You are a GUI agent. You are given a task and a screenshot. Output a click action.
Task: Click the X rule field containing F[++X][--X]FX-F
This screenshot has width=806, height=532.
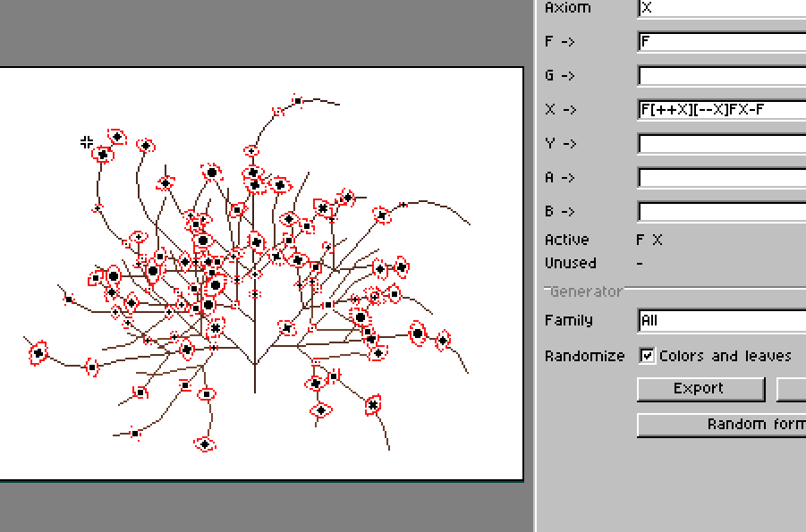pyautogui.click(x=722, y=109)
